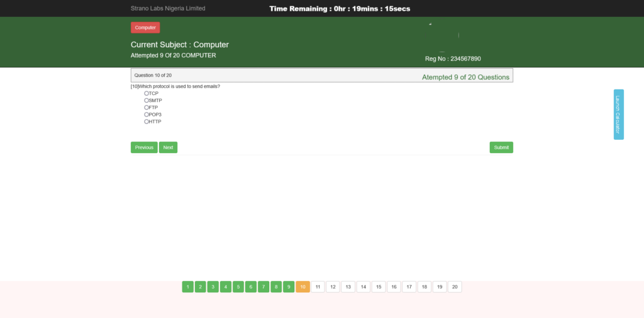Go to question 14

pos(364,287)
